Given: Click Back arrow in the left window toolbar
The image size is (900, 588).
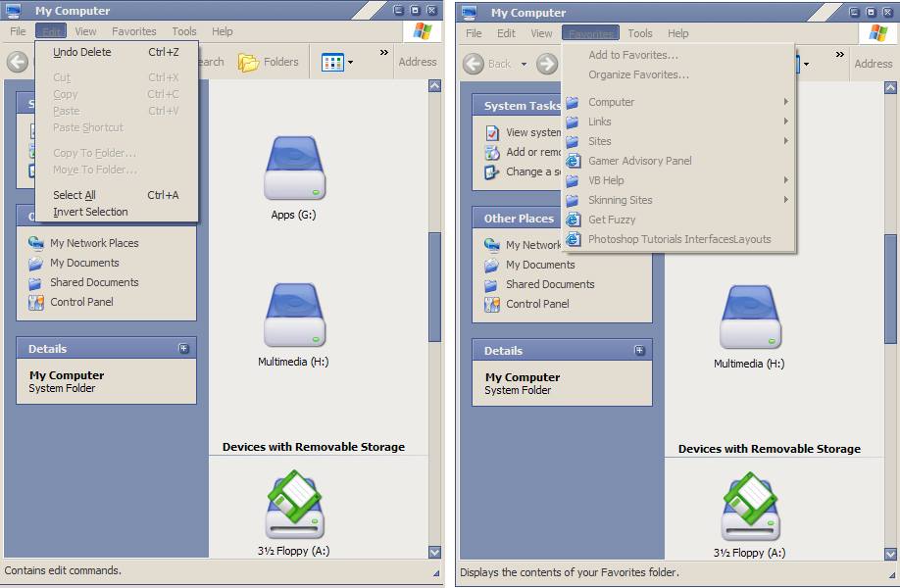Looking at the screenshot, I should (18, 62).
